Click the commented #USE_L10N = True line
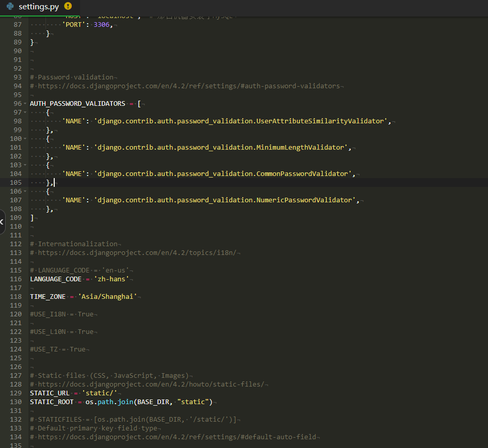The width and height of the screenshot is (488, 448). pos(61,332)
